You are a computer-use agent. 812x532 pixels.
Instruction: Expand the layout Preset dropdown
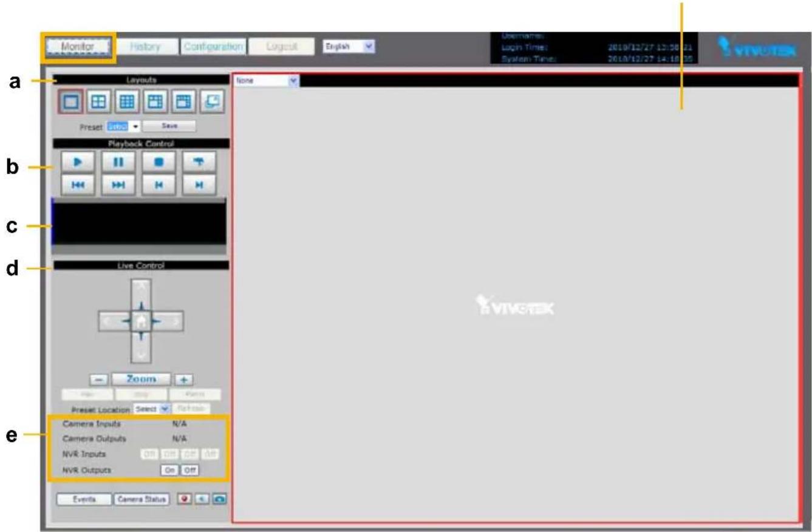point(123,126)
